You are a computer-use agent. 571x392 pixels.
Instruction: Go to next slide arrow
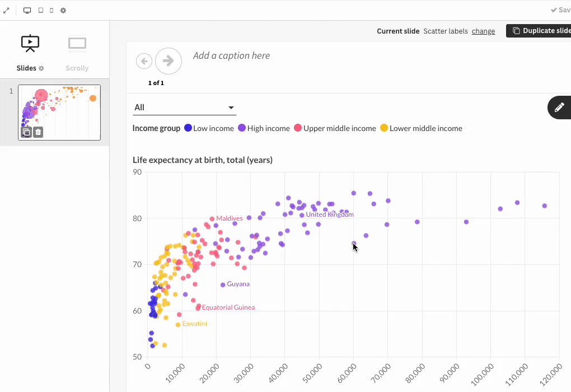point(169,61)
